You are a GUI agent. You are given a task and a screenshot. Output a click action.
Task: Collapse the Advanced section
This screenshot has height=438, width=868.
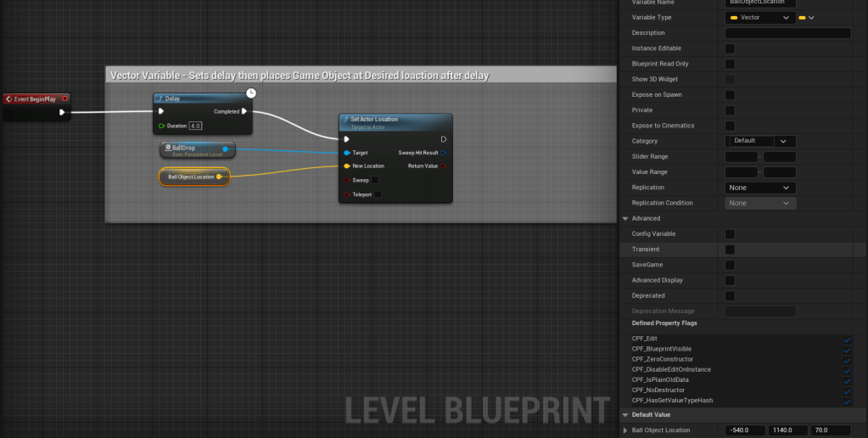(x=625, y=218)
